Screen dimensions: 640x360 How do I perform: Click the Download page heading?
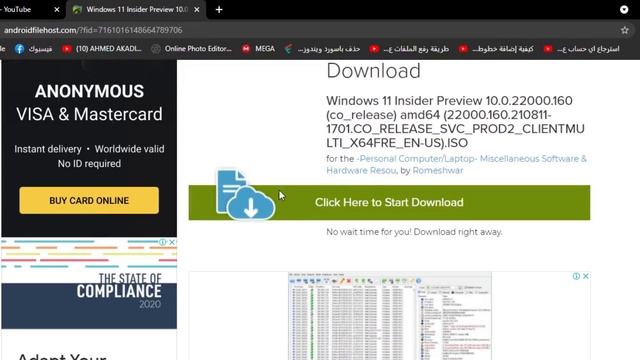tap(373, 71)
